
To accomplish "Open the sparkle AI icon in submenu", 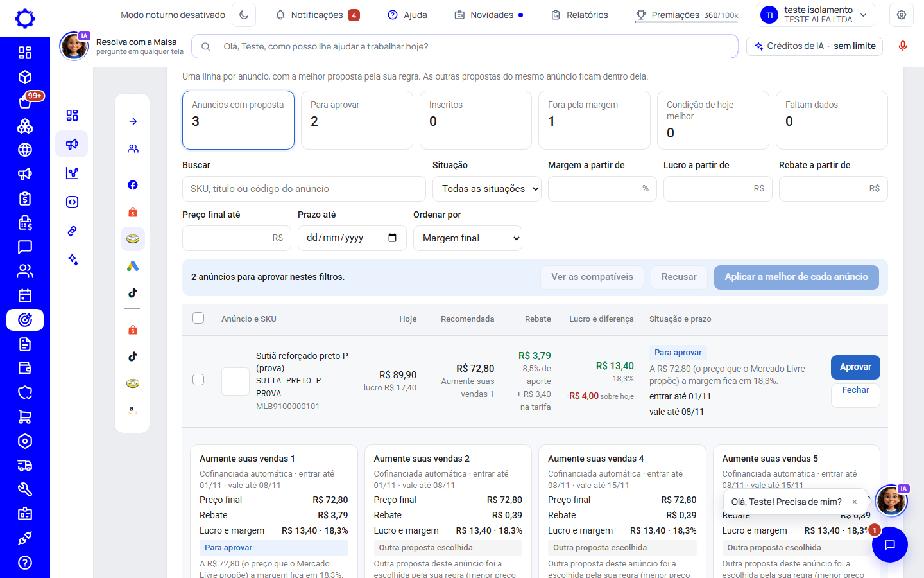I will click(x=72, y=259).
